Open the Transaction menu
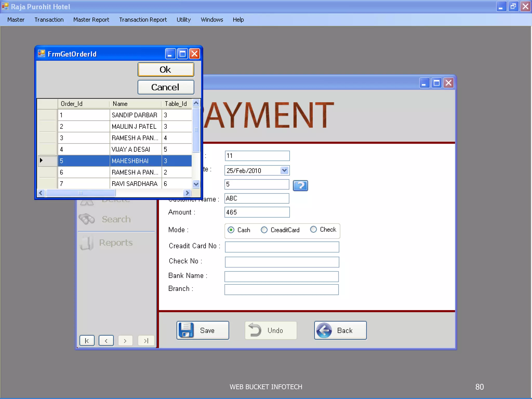The height and width of the screenshot is (399, 532). click(49, 20)
